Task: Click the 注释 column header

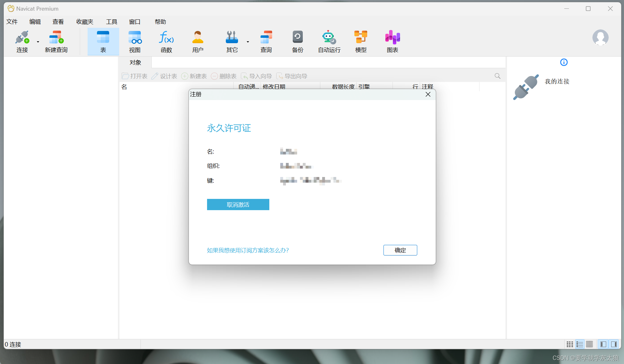Action: coord(449,87)
